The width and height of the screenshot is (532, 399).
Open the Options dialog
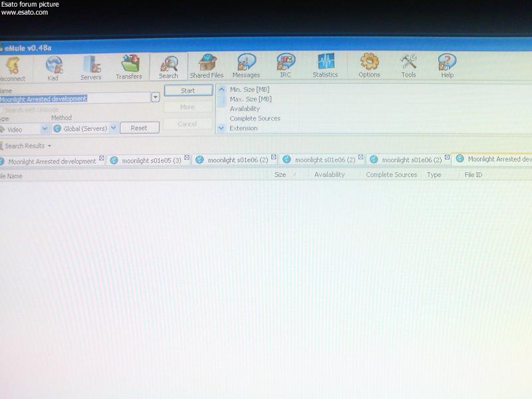(369, 66)
